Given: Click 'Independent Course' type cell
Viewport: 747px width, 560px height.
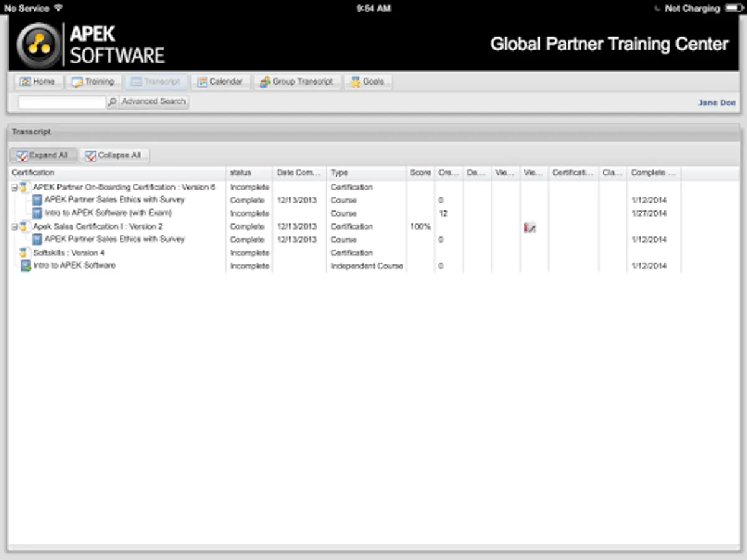Looking at the screenshot, I should pos(367,266).
